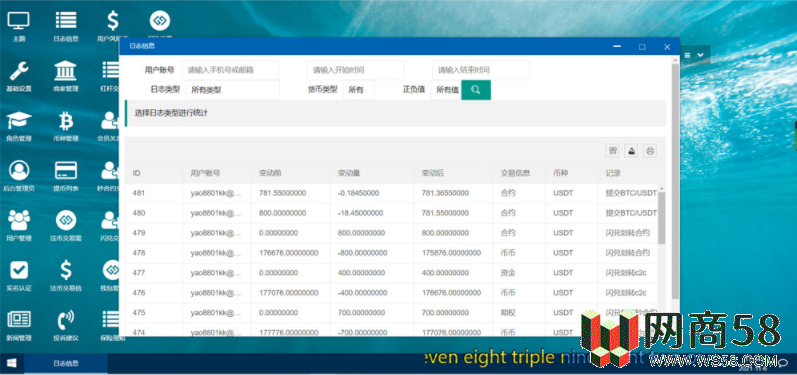Click 闪兑划转c2c record in row 477
Viewport: 797px width, 375px height.
pyautogui.click(x=626, y=273)
